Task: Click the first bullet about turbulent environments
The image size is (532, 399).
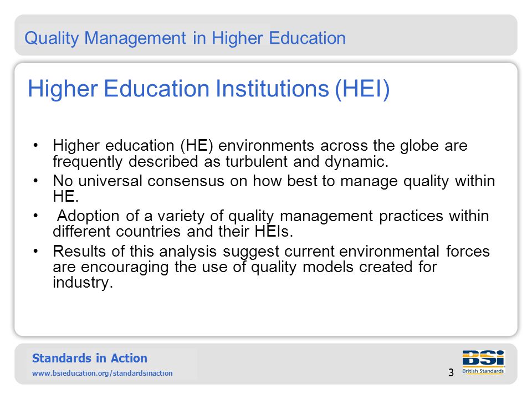Action: click(x=260, y=154)
